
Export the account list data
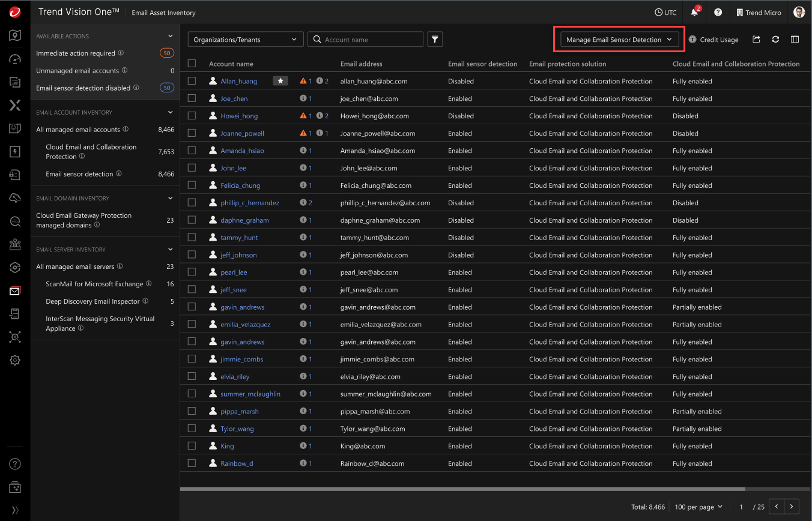click(x=756, y=39)
